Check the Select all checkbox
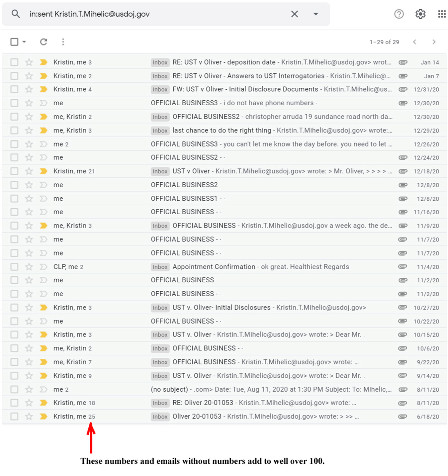This screenshot has width=448, height=476. [14, 42]
